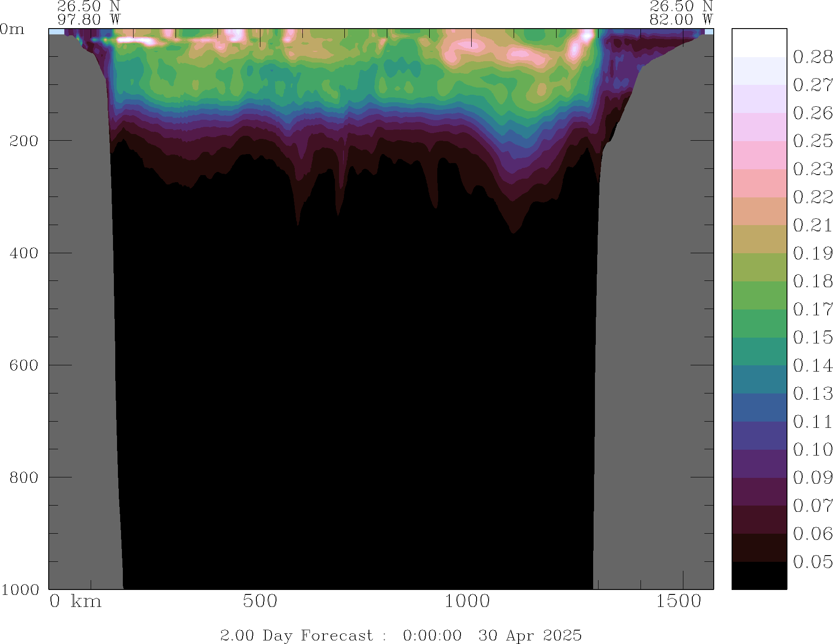The height and width of the screenshot is (644, 833).
Task: Select the 500 distance axis label
Action: [x=260, y=601]
